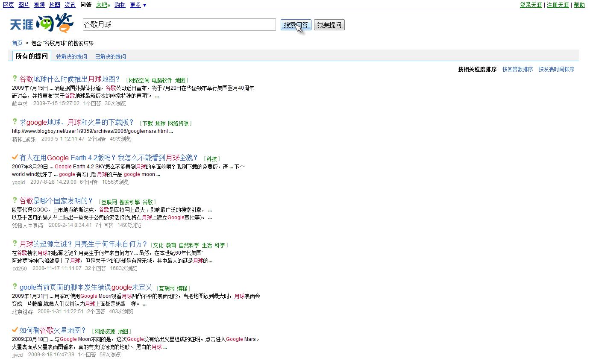
Task: Sort results by 按发表时间排序
Action: [556, 69]
